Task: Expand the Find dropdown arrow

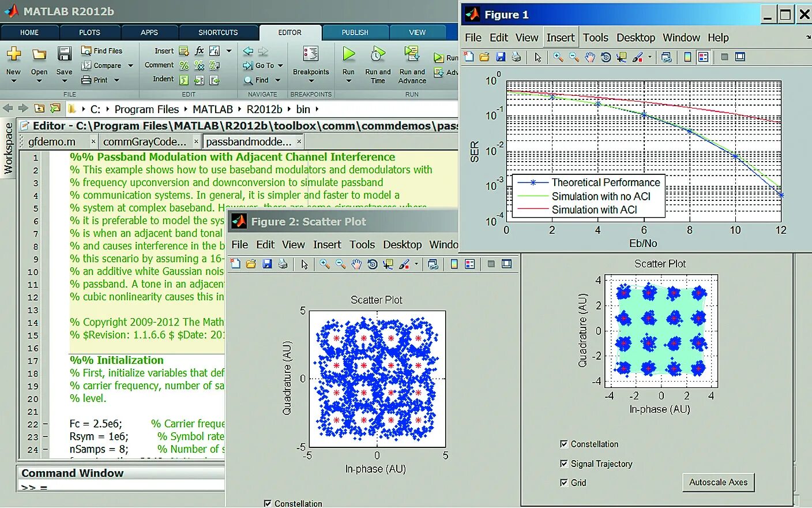Action: 277,80
